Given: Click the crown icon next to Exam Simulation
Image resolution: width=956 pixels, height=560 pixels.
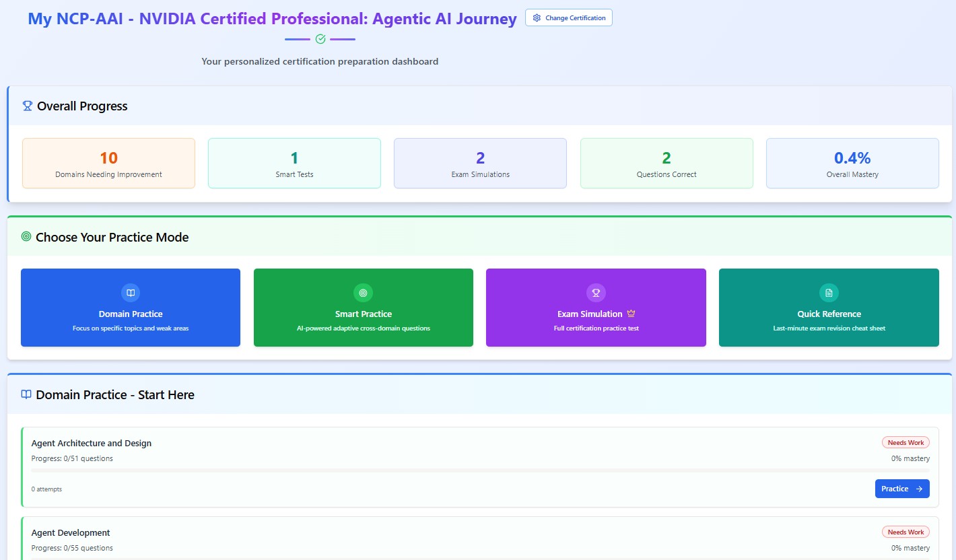Looking at the screenshot, I should [631, 312].
